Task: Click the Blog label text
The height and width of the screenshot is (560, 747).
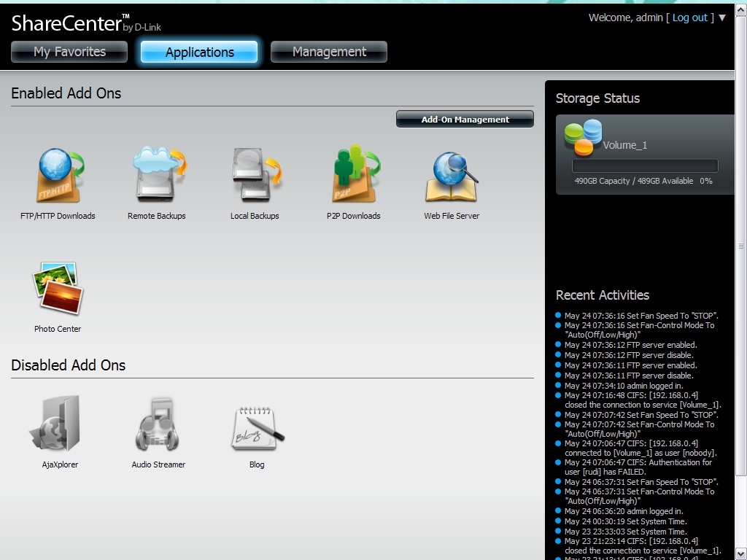Action: (x=257, y=464)
